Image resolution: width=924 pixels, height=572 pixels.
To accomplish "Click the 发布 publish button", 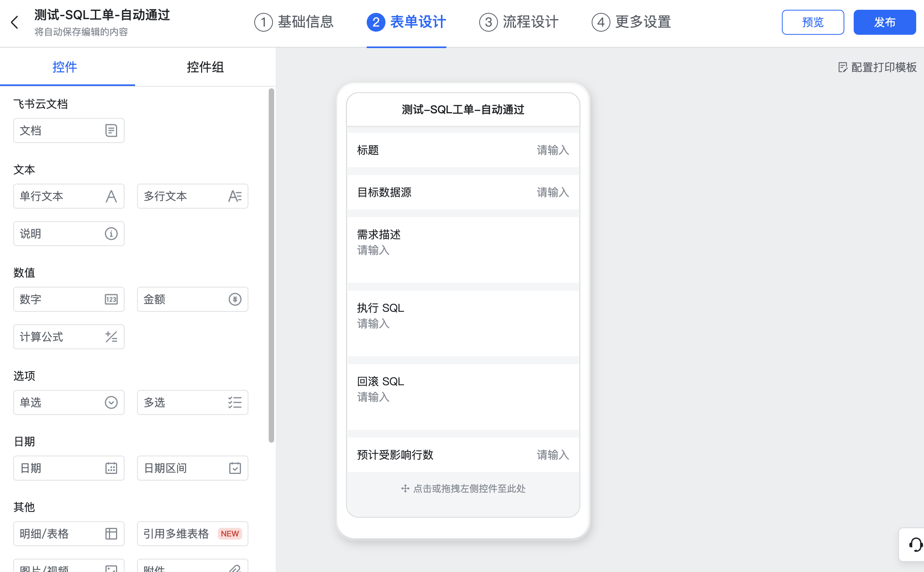I will coord(885,22).
